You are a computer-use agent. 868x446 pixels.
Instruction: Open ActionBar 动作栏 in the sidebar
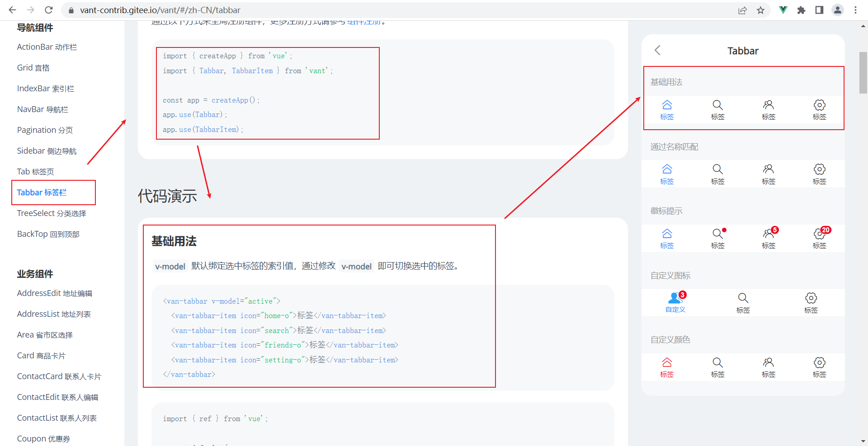(47, 47)
